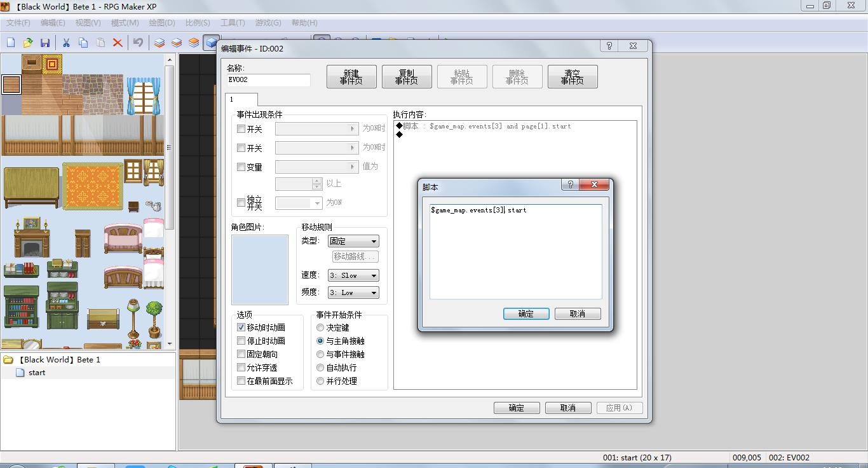
Task: Select the first map layer icon
Action: click(x=159, y=43)
